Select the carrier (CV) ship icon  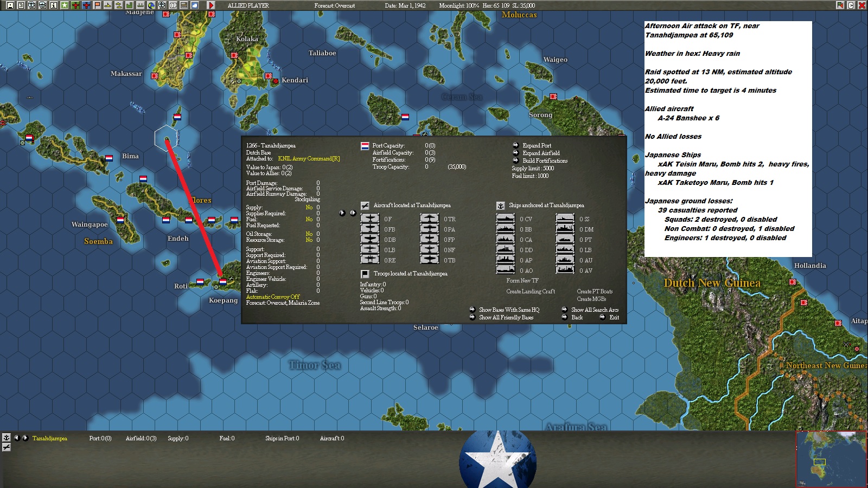[506, 219]
